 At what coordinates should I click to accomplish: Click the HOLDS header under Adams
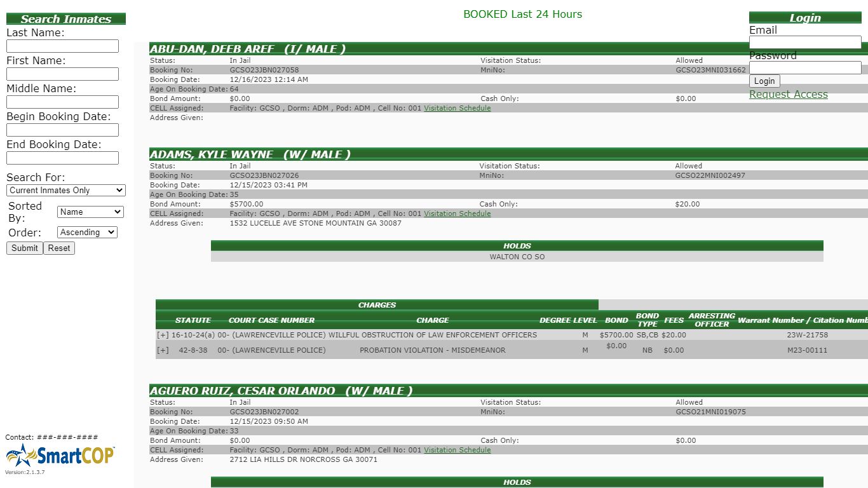pyautogui.click(x=517, y=246)
